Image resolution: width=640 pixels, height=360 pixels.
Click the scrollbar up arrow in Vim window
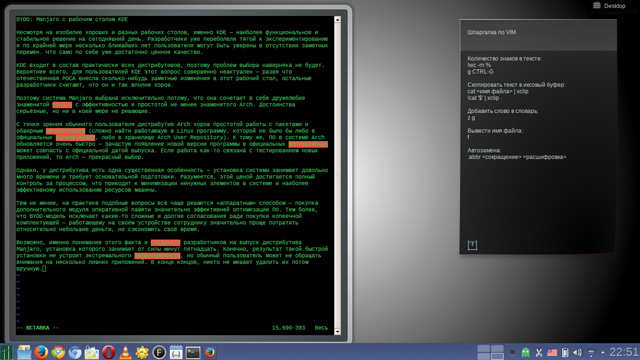click(x=337, y=20)
